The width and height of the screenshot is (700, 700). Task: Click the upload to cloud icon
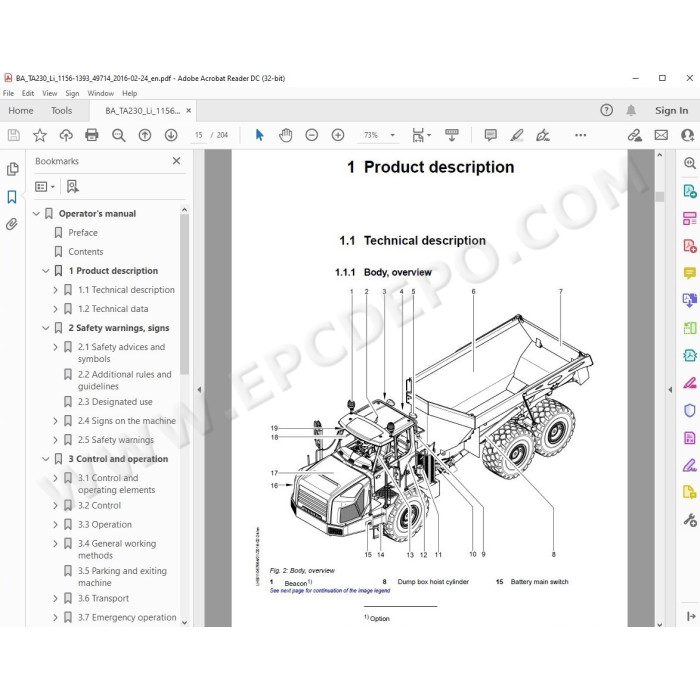pos(66,135)
